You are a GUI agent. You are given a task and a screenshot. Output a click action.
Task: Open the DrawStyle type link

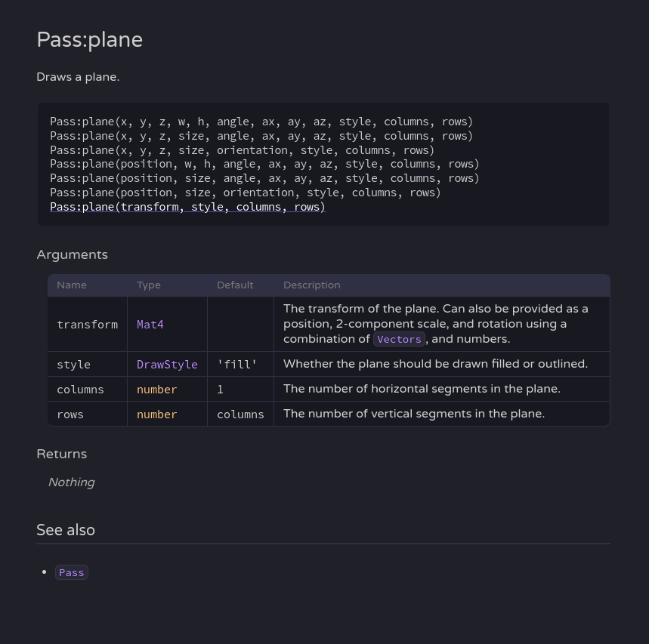coord(167,365)
